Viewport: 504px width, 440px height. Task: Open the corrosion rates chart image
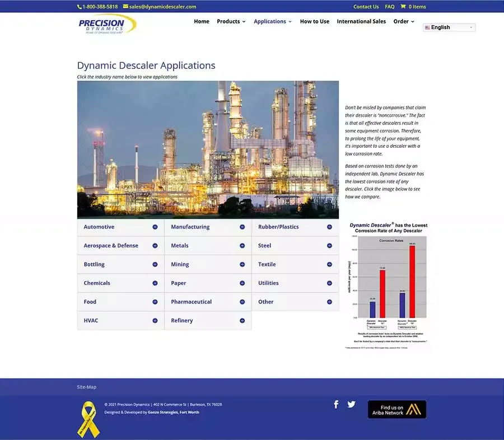coord(386,284)
